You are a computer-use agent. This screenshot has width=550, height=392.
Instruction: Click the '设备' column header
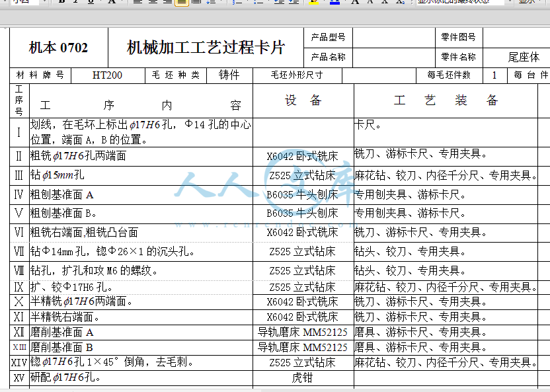coord(303,100)
